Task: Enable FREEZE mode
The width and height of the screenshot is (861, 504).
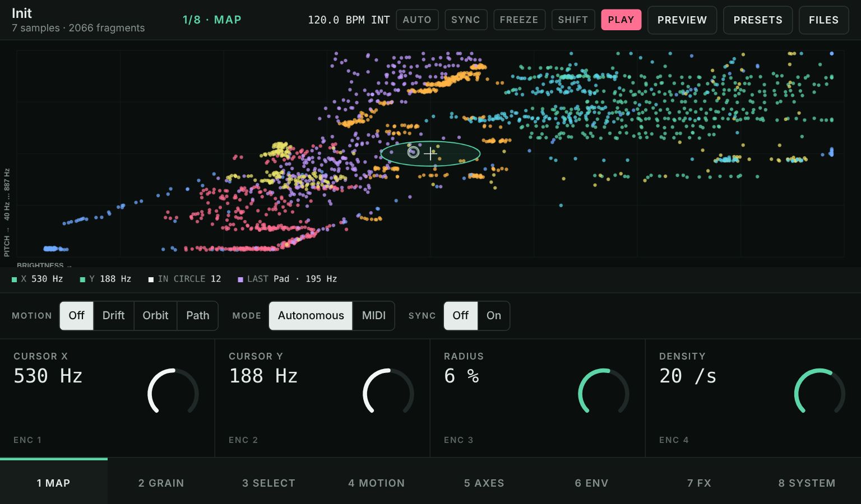Action: click(519, 20)
